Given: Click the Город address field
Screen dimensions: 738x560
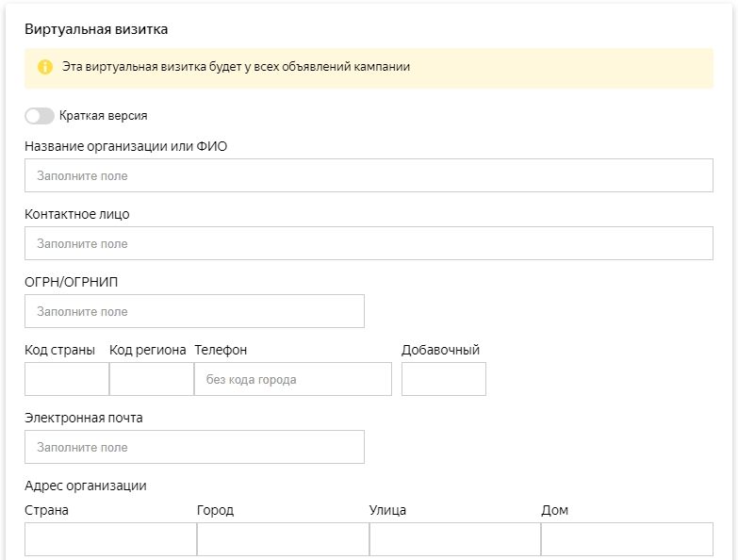Looking at the screenshot, I should click(x=283, y=539).
